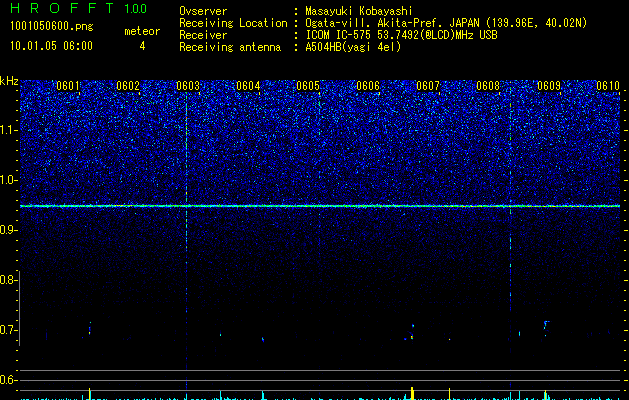The height and width of the screenshot is (400, 629).
Task: Click the Receiving Location label
Action: [x=233, y=23]
